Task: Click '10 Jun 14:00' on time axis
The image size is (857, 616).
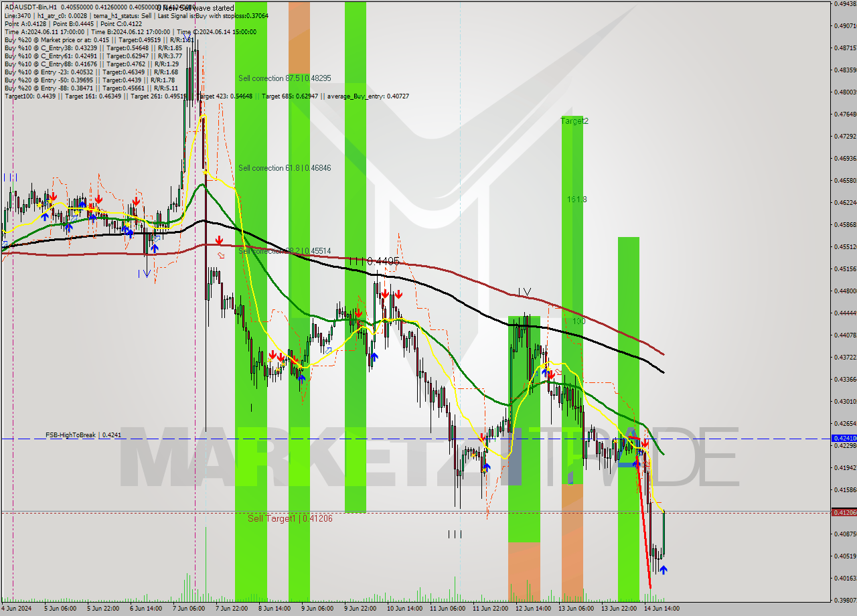Action: 403,609
